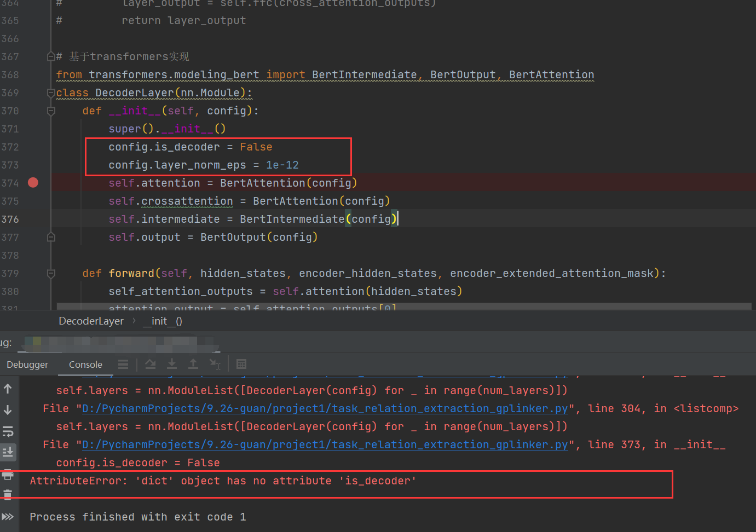Switch to the Debugger tab
756x532 pixels.
[x=27, y=364]
